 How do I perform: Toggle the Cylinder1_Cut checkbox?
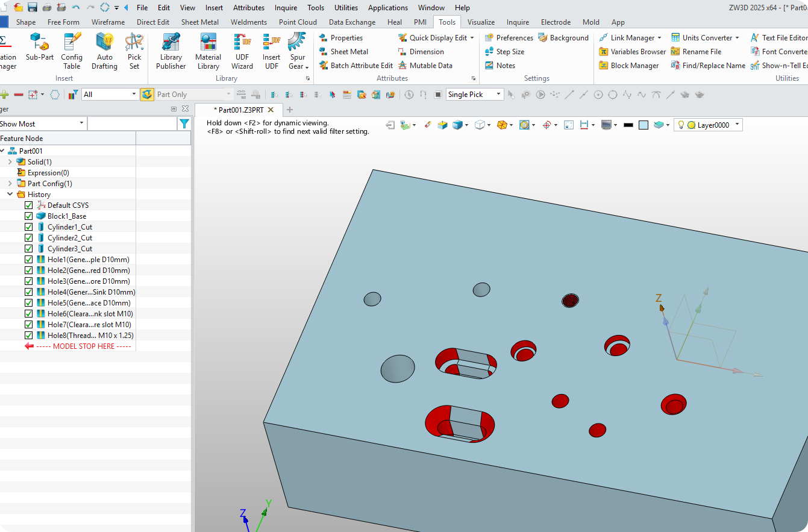(x=28, y=227)
